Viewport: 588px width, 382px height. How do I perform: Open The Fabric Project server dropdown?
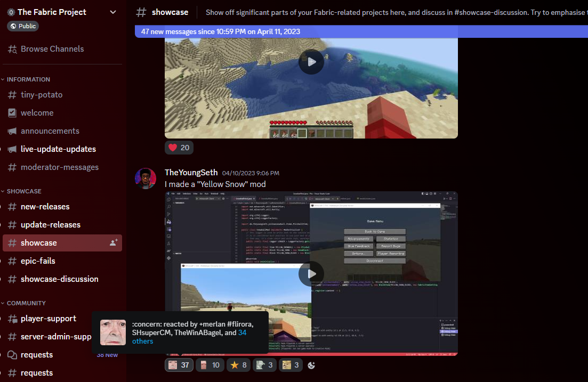pos(112,12)
